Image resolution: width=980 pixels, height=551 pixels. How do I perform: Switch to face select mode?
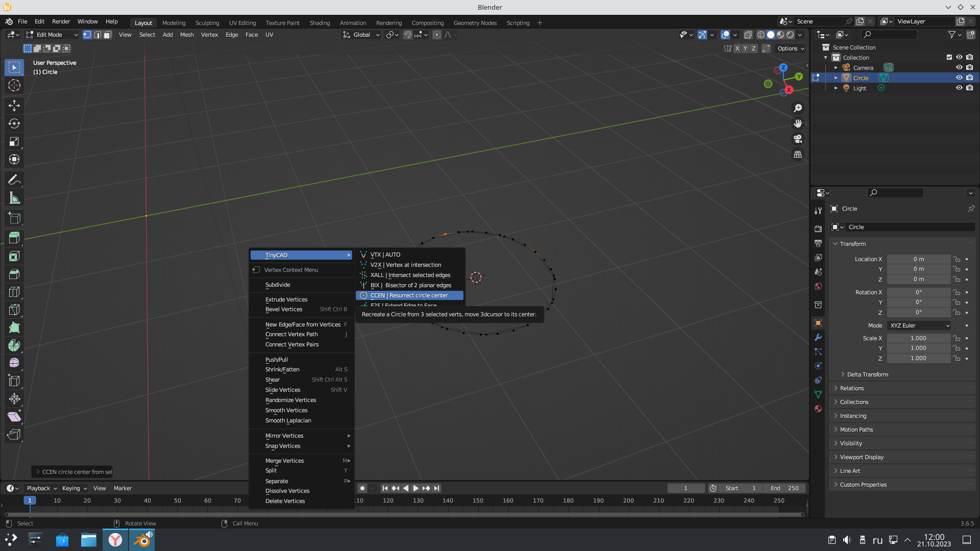[108, 35]
